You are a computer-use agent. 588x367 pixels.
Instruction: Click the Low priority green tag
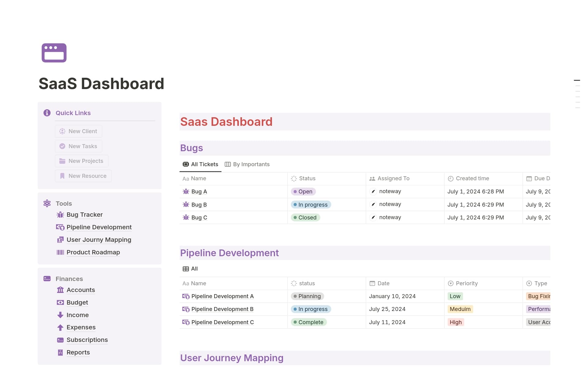click(455, 296)
